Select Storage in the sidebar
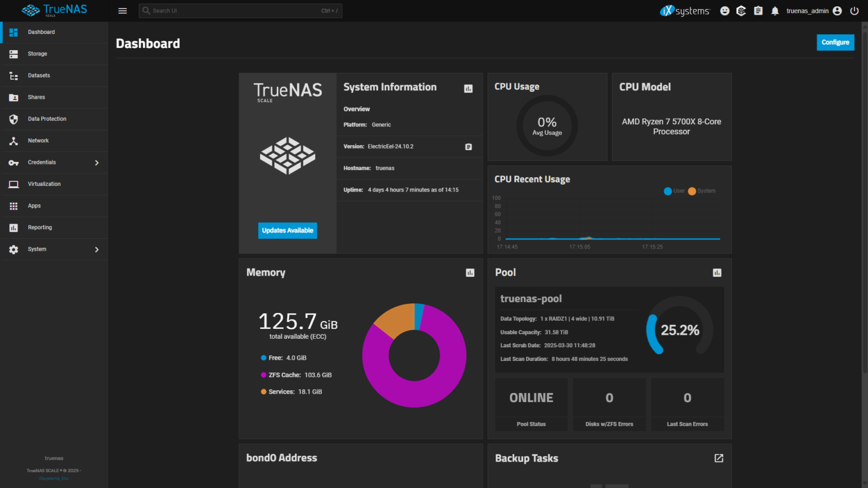868x488 pixels. 37,54
